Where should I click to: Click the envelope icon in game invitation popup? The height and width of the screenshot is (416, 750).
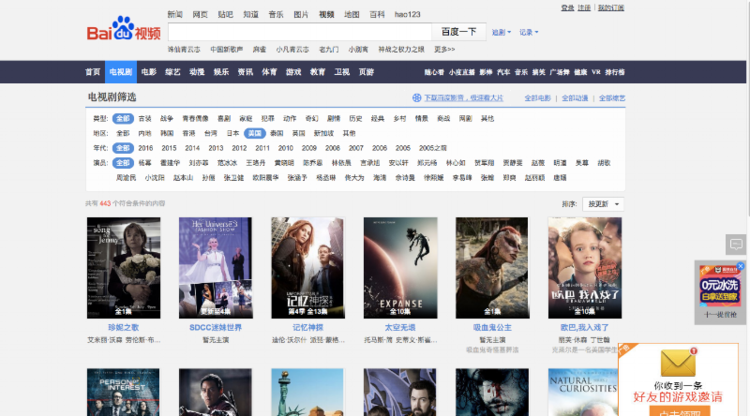coord(678,363)
